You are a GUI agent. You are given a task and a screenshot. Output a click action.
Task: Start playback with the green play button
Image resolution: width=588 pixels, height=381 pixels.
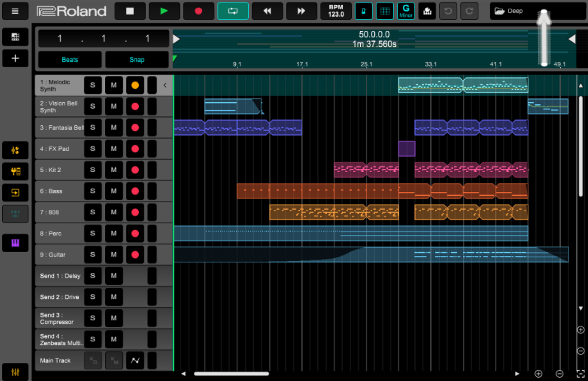pos(164,11)
